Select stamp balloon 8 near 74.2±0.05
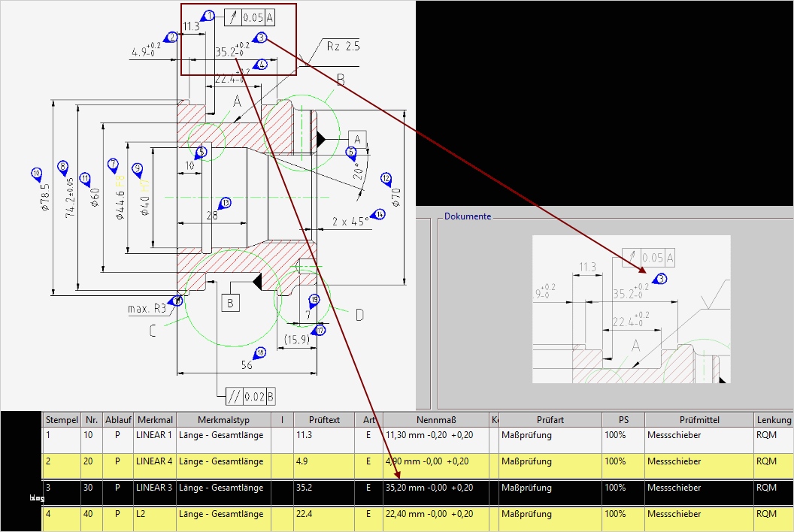Screen dimensions: 794x532 pyautogui.click(x=63, y=167)
